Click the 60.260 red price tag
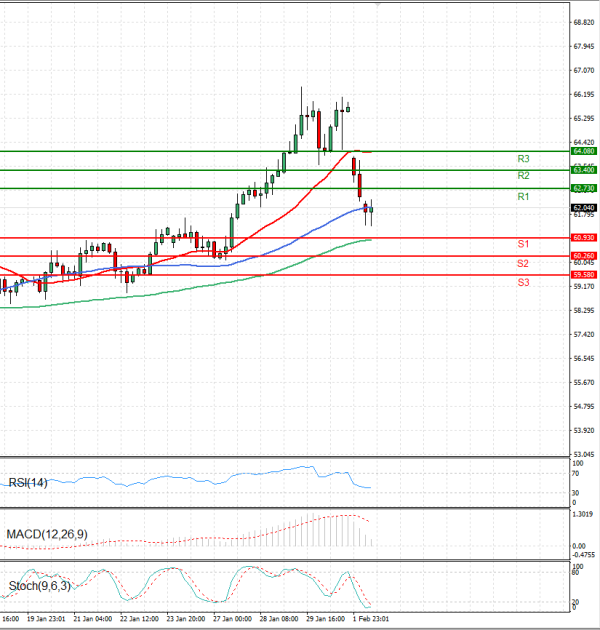 [584, 256]
